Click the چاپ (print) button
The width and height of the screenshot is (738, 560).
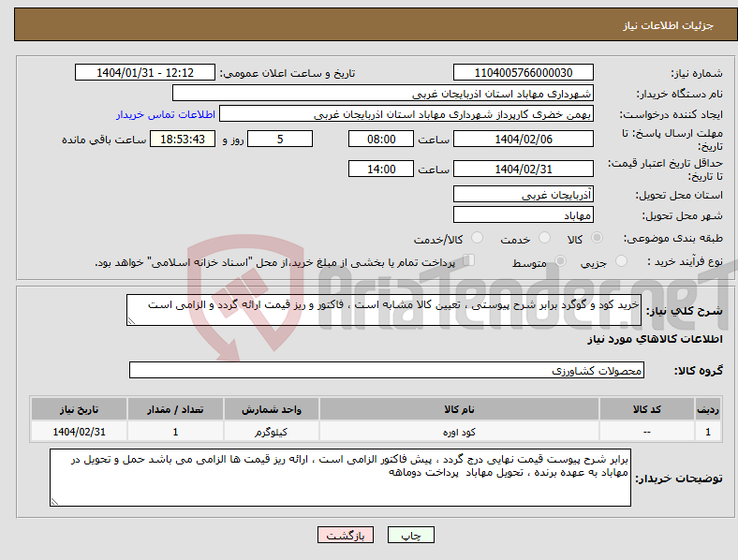410,535
